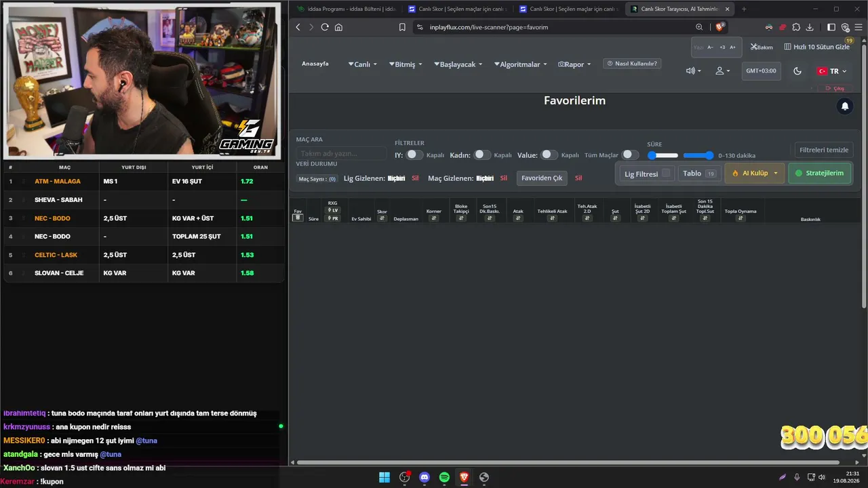Sort by Tehlikeli Atak column

(x=552, y=218)
